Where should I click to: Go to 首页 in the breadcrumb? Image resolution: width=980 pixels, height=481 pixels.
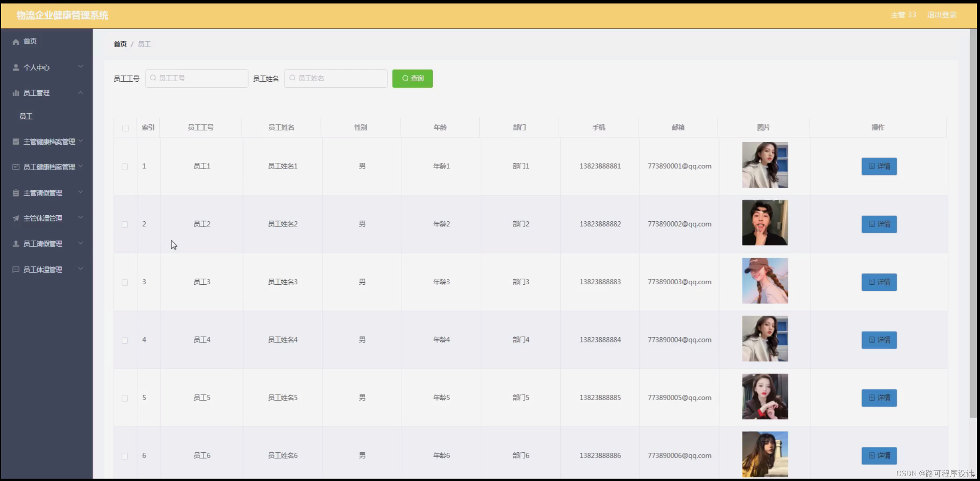(x=120, y=44)
